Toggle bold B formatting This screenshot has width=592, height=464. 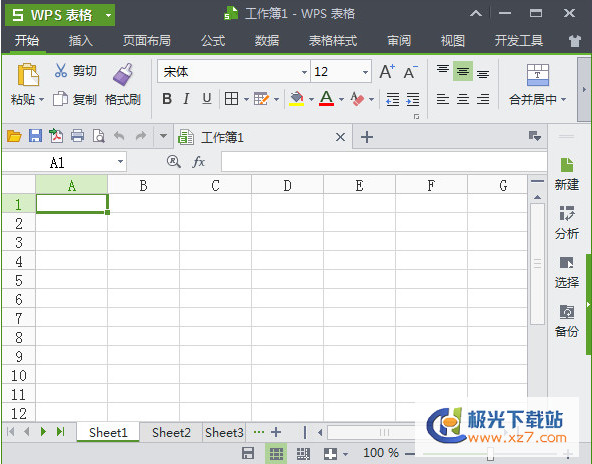[x=167, y=99]
